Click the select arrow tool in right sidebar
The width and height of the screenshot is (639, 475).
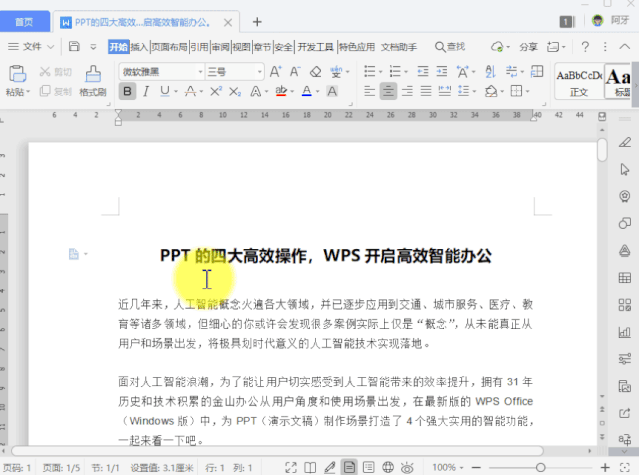pos(625,169)
